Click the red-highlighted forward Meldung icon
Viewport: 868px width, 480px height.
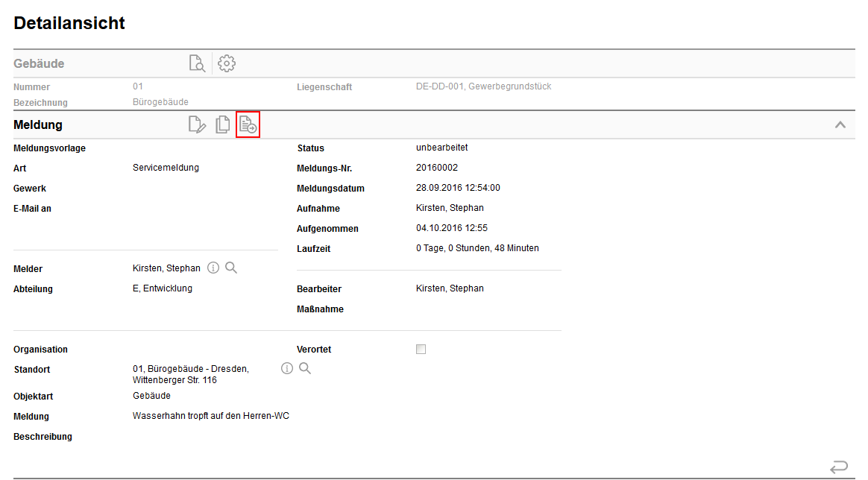pyautogui.click(x=248, y=124)
